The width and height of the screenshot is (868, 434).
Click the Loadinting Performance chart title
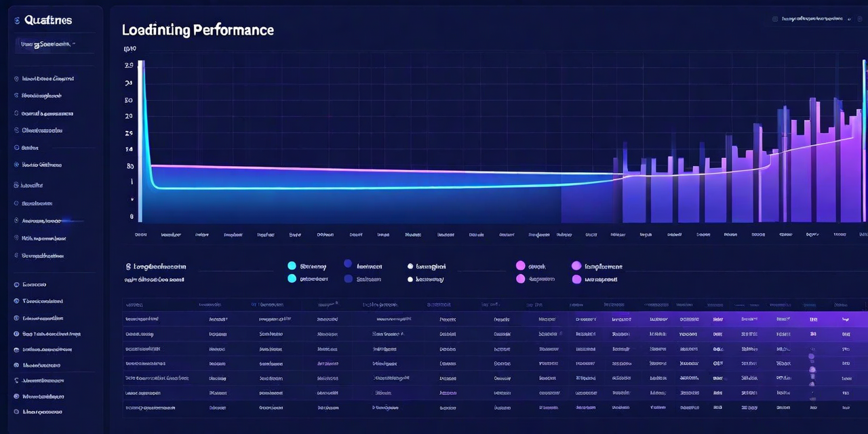point(197,31)
